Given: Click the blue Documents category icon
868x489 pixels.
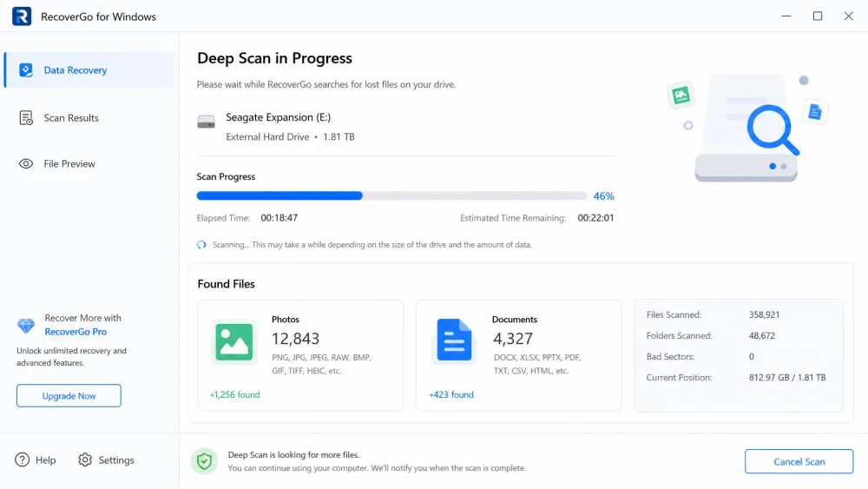Looking at the screenshot, I should click(454, 340).
